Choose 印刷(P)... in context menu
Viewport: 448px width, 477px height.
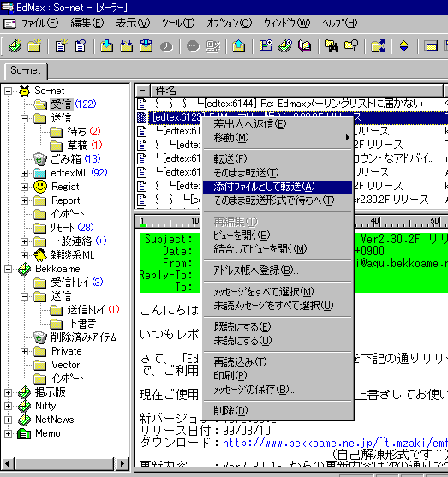pyautogui.click(x=278, y=376)
